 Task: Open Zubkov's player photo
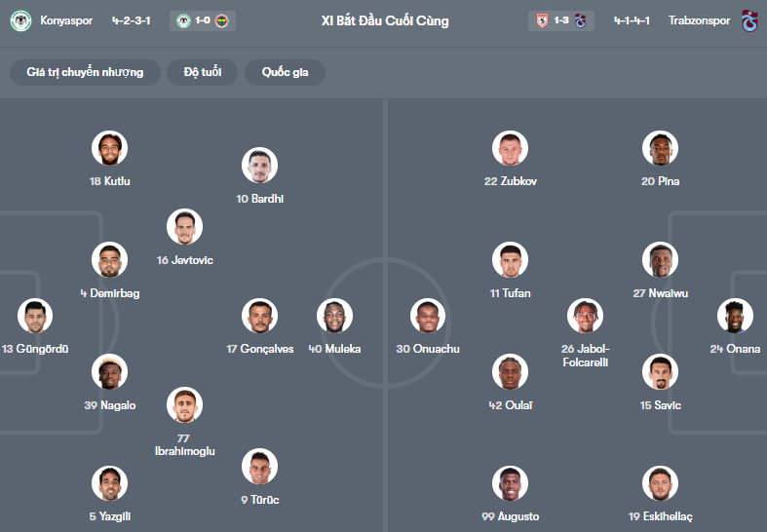tap(510, 148)
